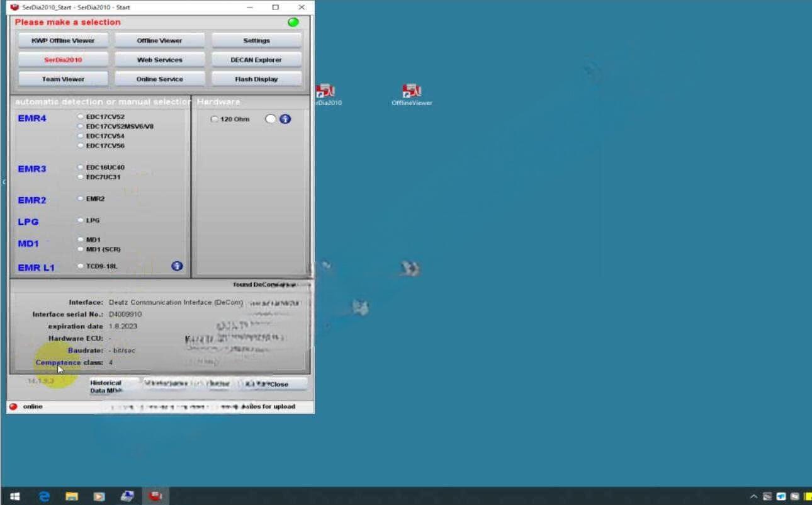This screenshot has height=505, width=812.
Task: Open the DECAN Explorer
Action: [x=256, y=60]
